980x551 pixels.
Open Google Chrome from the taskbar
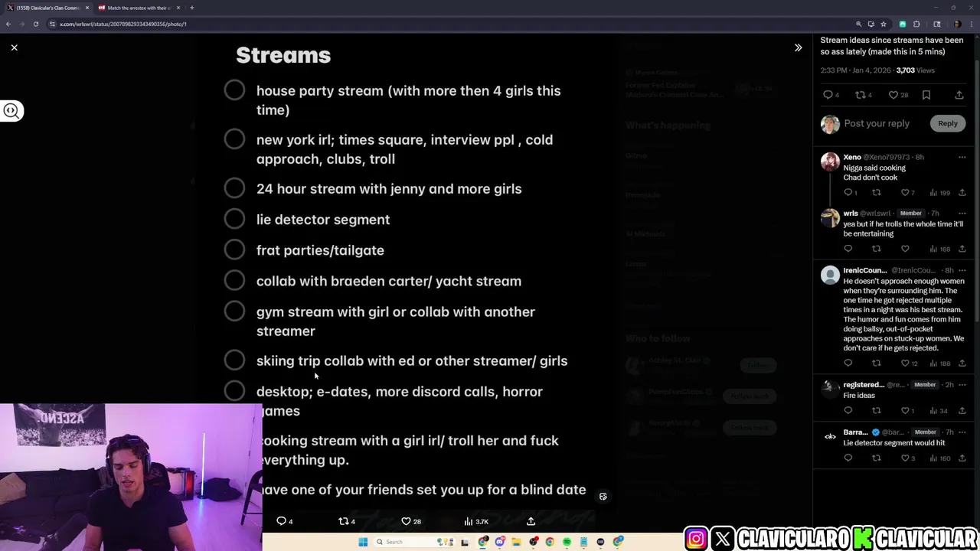coord(550,542)
